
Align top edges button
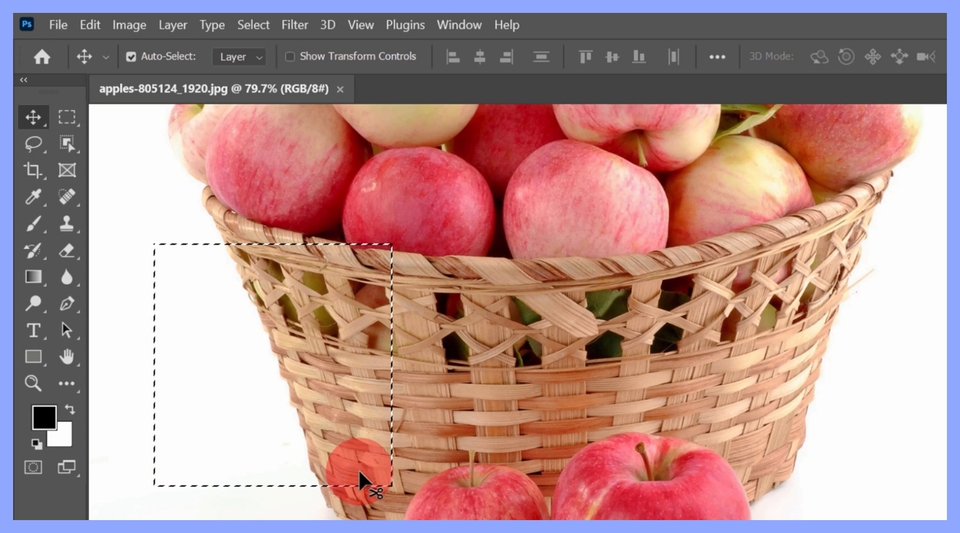585,57
